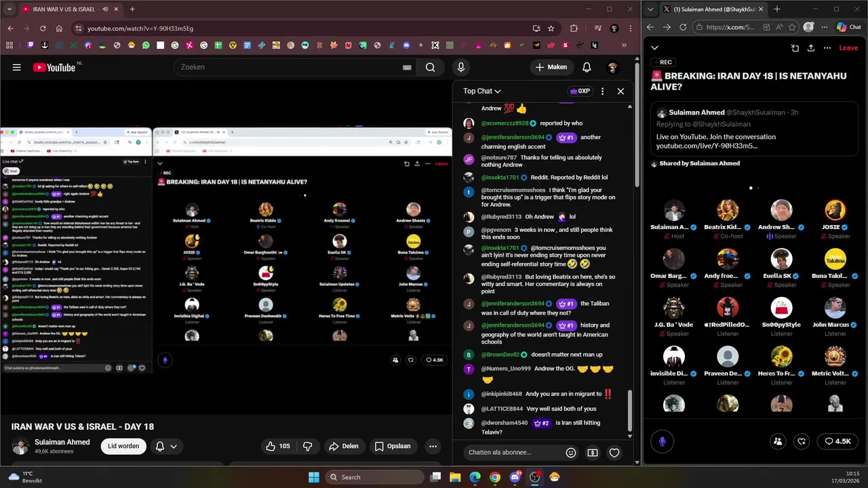Like the video with thumbs-up button
The image size is (868, 488).
(x=278, y=446)
